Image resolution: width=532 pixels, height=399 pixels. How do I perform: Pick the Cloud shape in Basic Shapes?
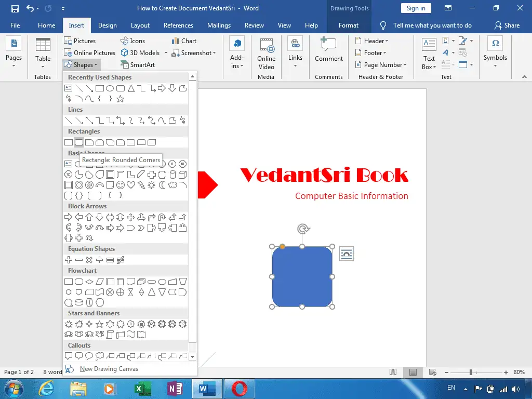coord(172,185)
